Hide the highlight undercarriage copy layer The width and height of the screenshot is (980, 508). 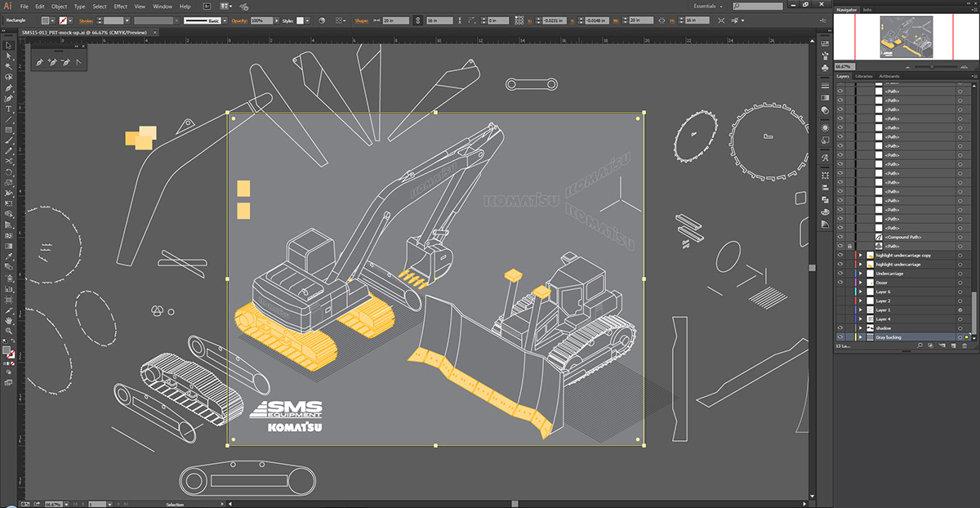[x=840, y=255]
